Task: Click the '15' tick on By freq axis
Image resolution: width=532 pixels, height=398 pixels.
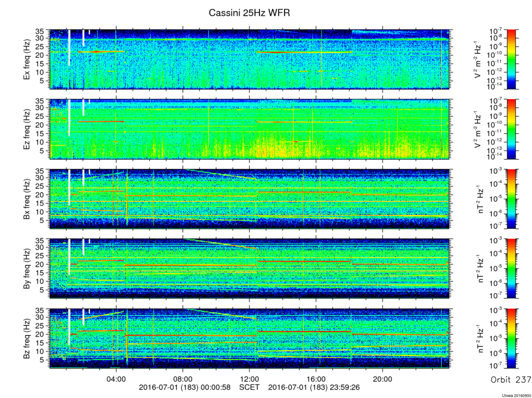Action: (x=40, y=273)
